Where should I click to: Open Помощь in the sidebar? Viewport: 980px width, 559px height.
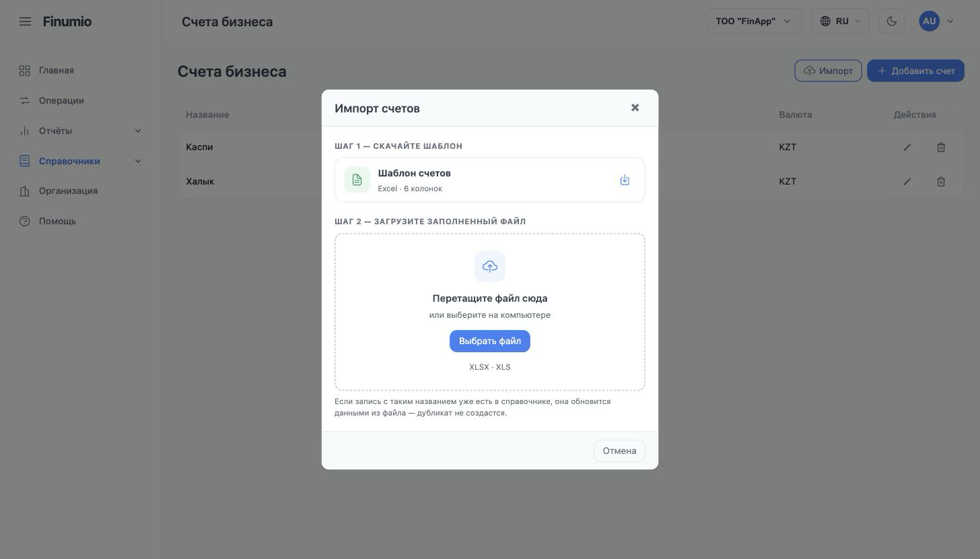(x=57, y=222)
